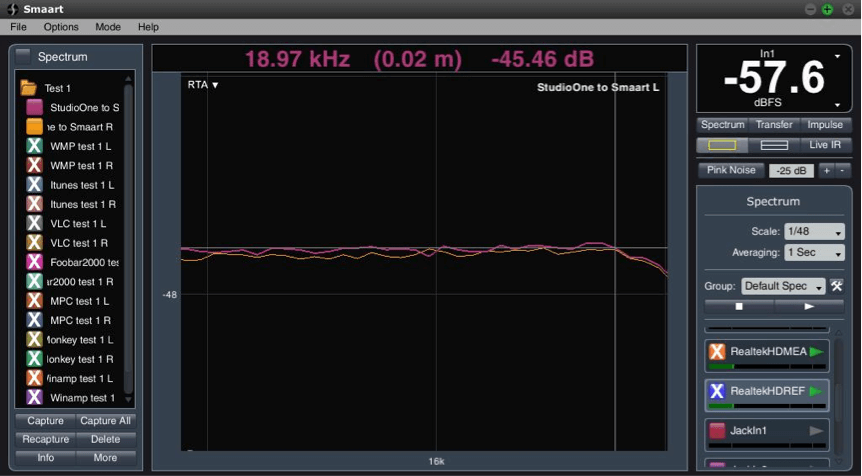Viewport: 862px width, 476px height.
Task: Start the RealtekHDREF measurement green arrow
Action: pos(816,391)
